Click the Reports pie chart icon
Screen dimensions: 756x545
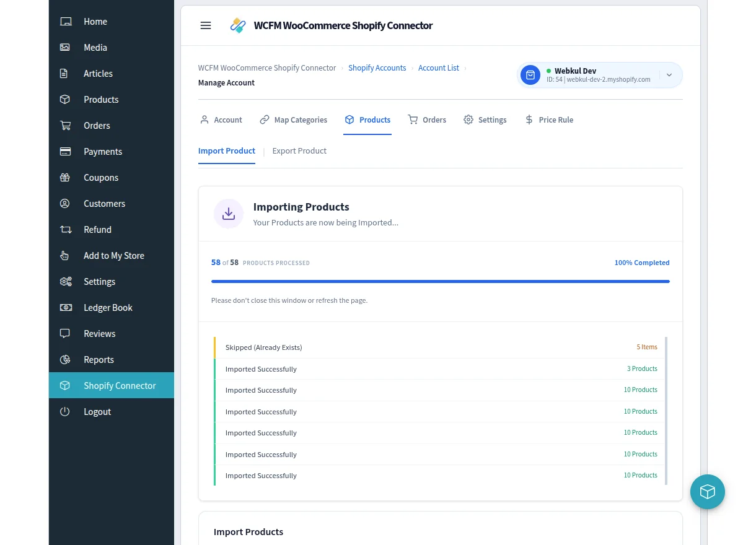coord(65,360)
